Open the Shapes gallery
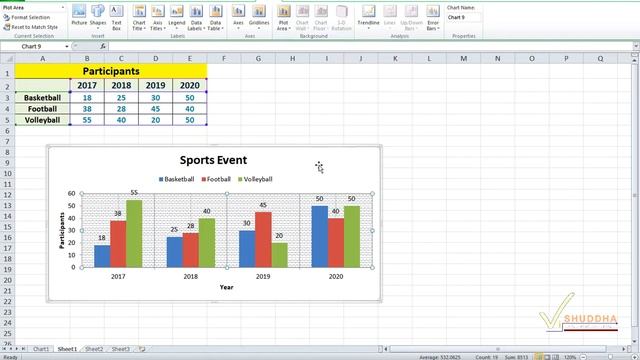Viewport: 640px width, 360px height. 98,16
